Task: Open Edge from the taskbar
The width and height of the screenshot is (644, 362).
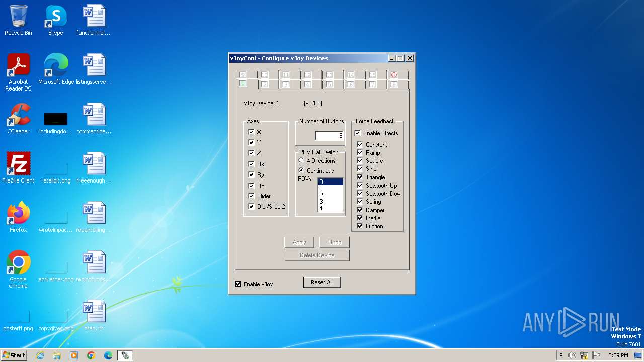Action: coord(108,355)
